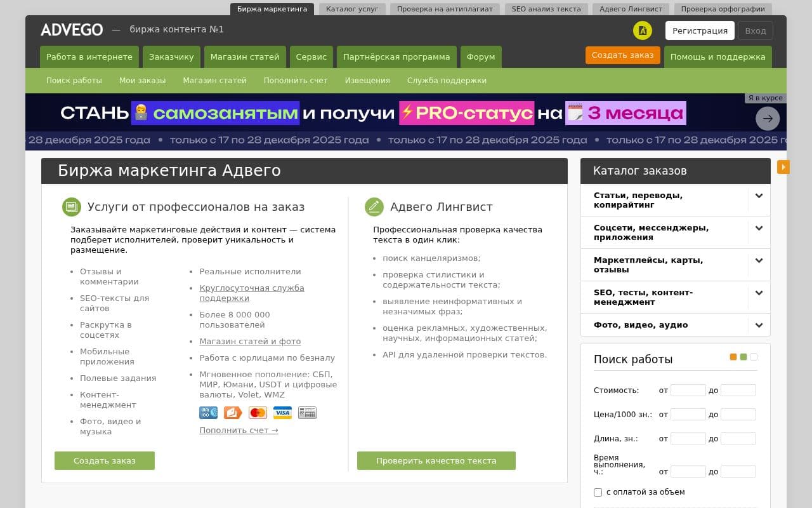Click the 'Стоимость от' input field
The width and height of the screenshot is (812, 508).
pyautogui.click(x=688, y=391)
